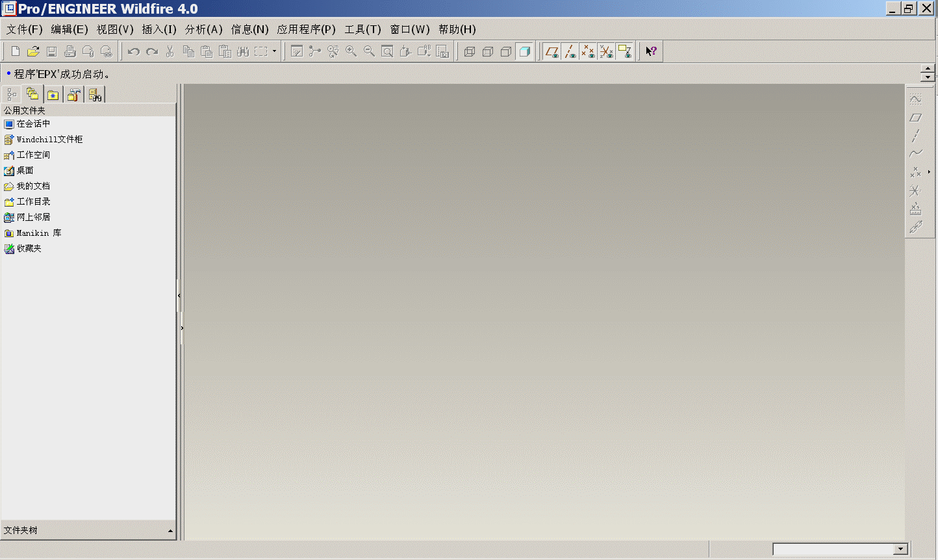Select 我的文档 in the folder navigator

[x=29, y=186]
